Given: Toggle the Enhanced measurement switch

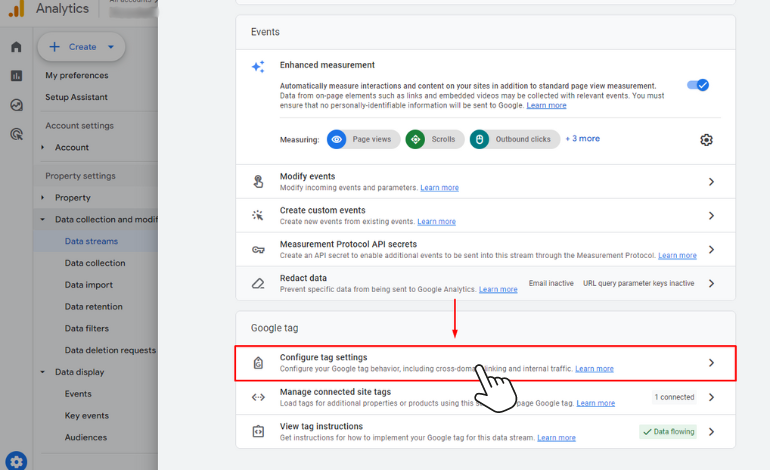Looking at the screenshot, I should (698, 85).
